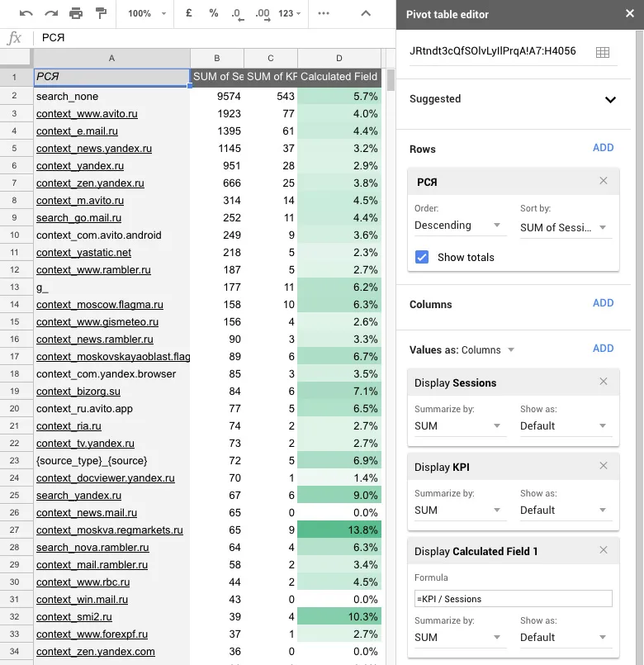Open the 100% zoom dropdown
The image size is (644, 665).
147,13
